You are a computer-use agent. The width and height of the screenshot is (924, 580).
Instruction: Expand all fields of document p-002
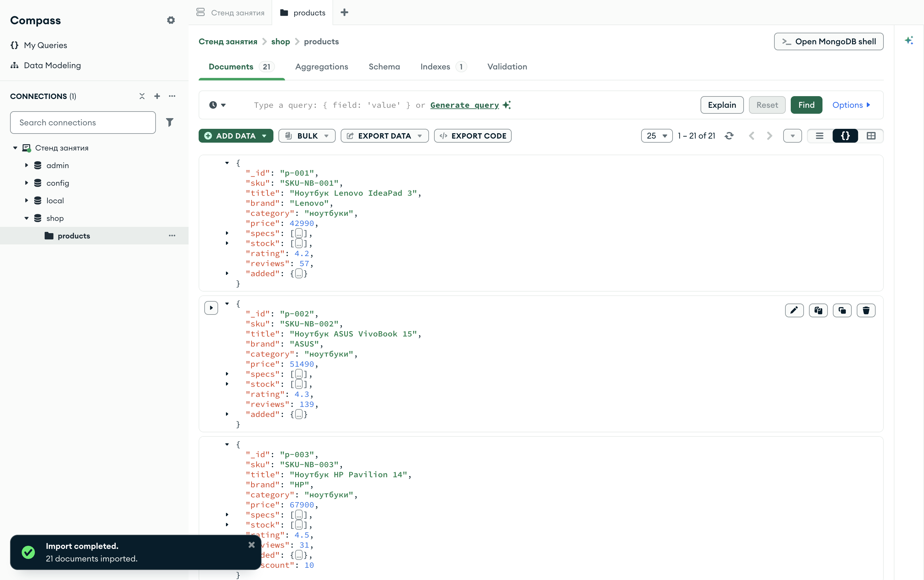[211, 308]
